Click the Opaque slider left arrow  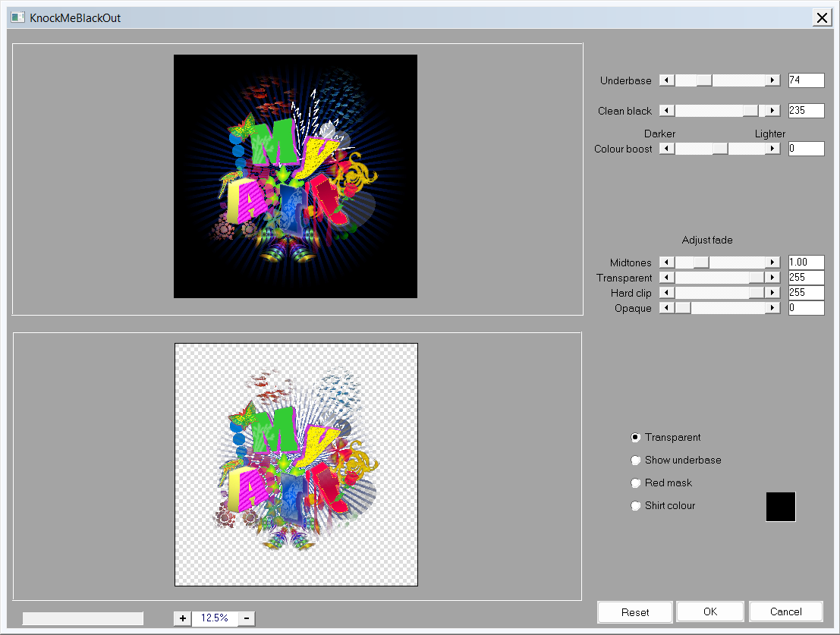coord(666,308)
